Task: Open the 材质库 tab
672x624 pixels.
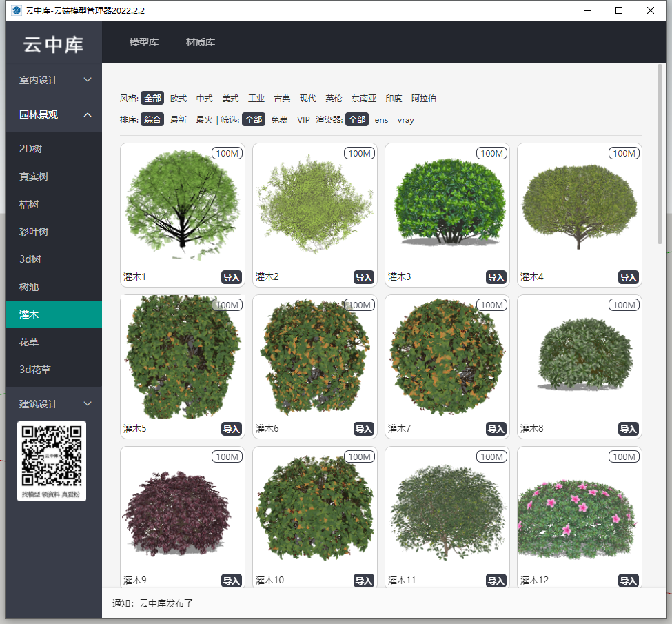Action: pyautogui.click(x=201, y=42)
